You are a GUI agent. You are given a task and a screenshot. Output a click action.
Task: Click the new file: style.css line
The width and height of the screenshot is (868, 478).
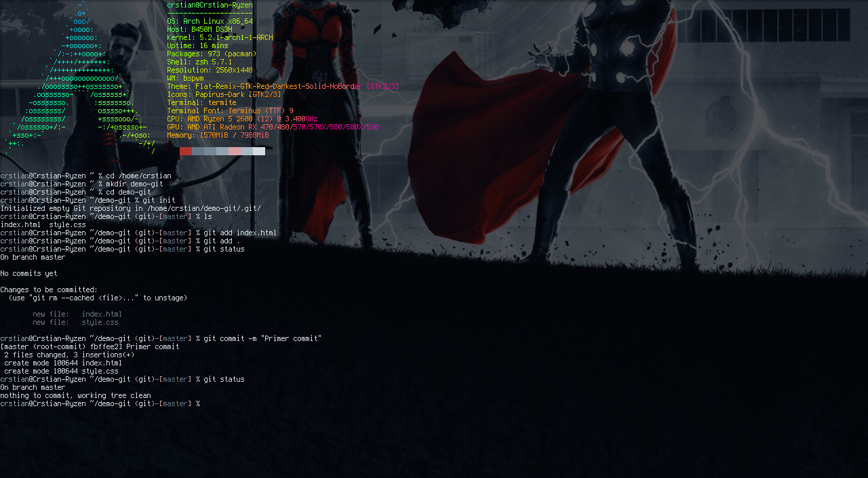point(75,322)
